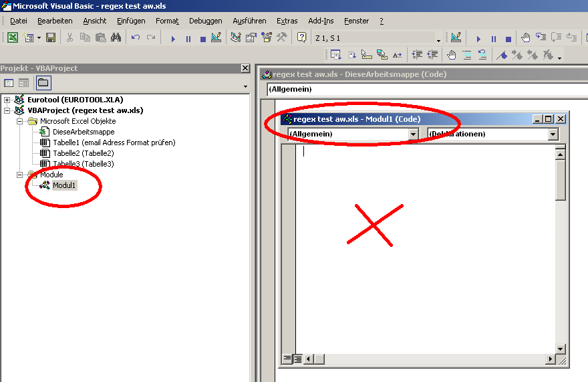Open the Einfügen menu

pos(131,21)
